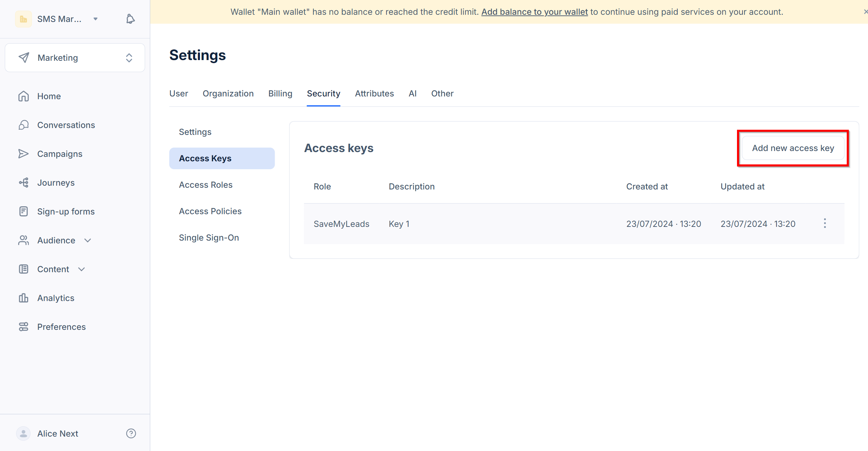Viewport: 868px width, 451px height.
Task: Select Access Keys in the security menu
Action: (222, 159)
